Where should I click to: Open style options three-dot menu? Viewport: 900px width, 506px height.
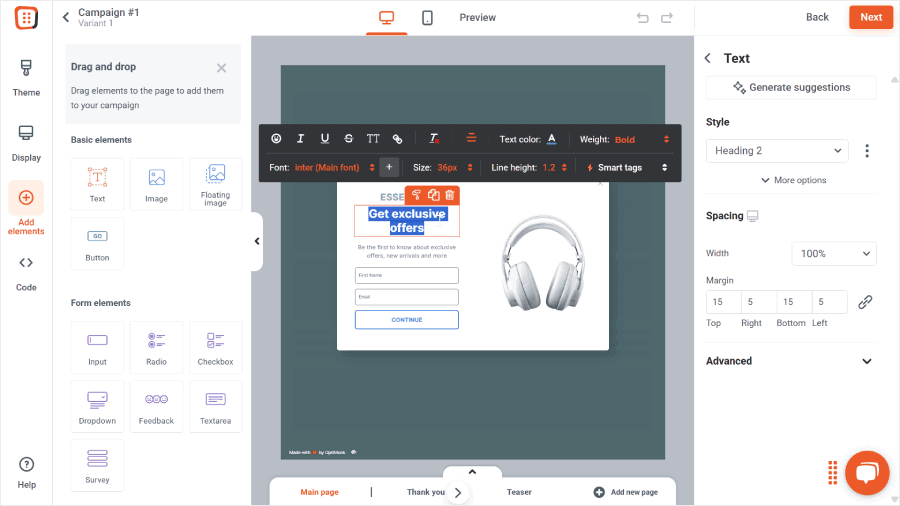coord(867,150)
